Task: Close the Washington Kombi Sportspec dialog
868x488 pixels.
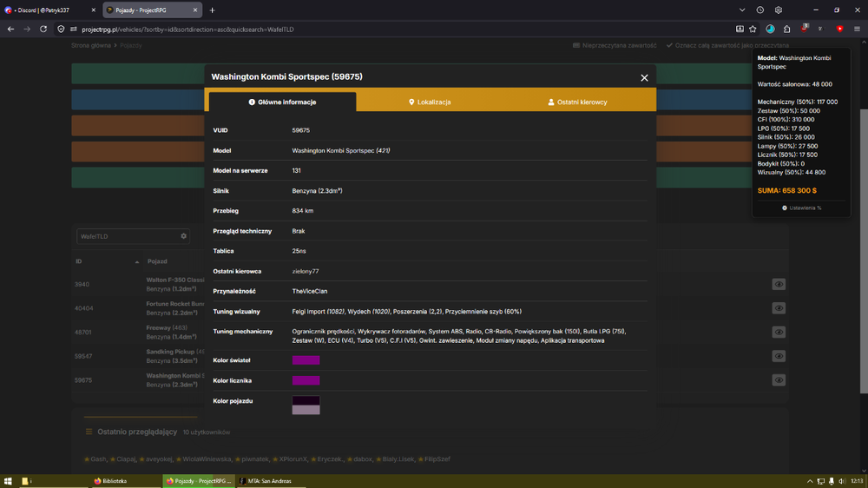Action: point(644,78)
